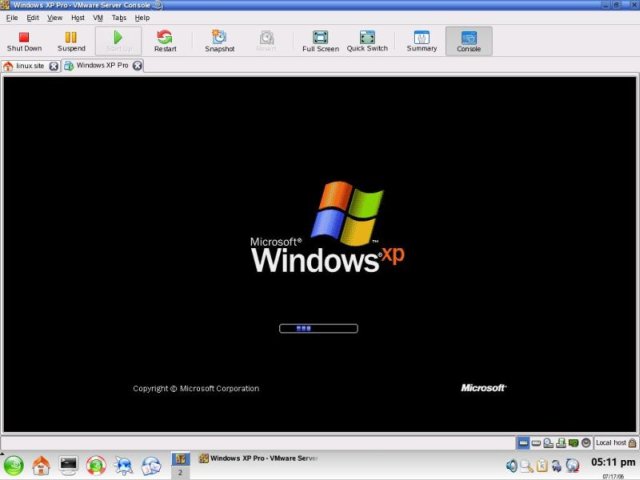Enter Full Screen mode
640x480 pixels.
point(320,41)
